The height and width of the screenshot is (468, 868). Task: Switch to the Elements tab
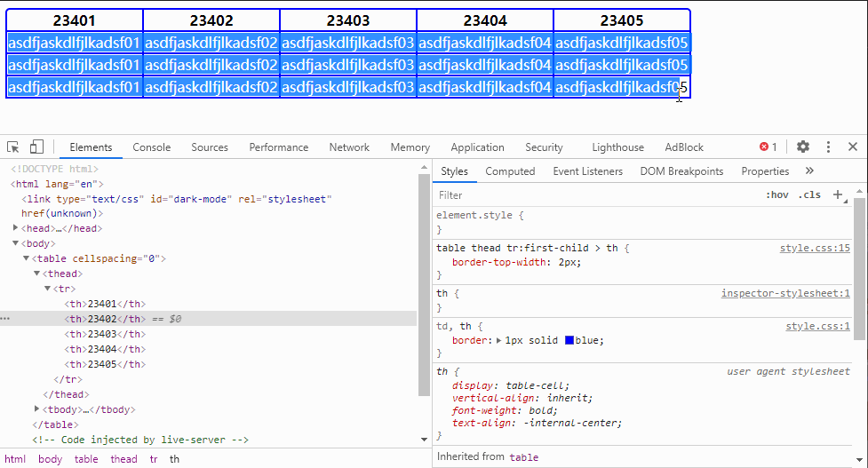click(91, 147)
